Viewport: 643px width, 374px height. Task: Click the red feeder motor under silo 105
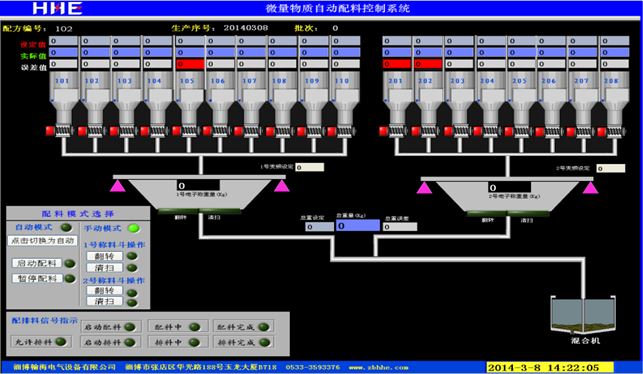tap(176, 131)
